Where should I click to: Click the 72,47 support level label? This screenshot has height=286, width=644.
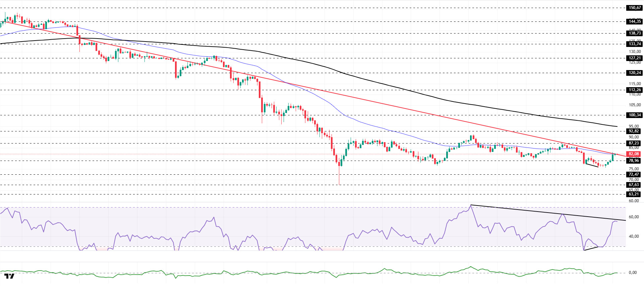tap(633, 174)
